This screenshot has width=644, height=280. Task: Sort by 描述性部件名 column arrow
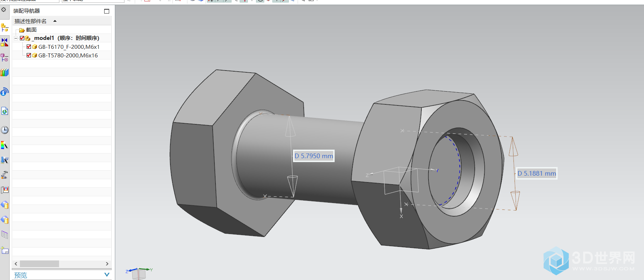[x=55, y=21]
